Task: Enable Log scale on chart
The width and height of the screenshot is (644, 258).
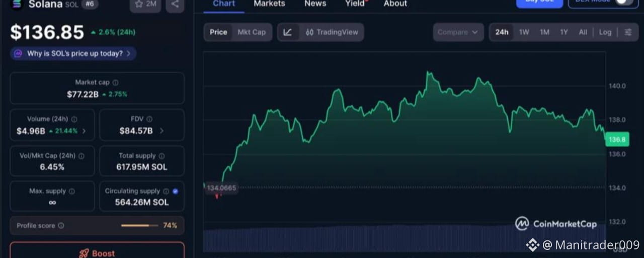Action: click(x=605, y=32)
